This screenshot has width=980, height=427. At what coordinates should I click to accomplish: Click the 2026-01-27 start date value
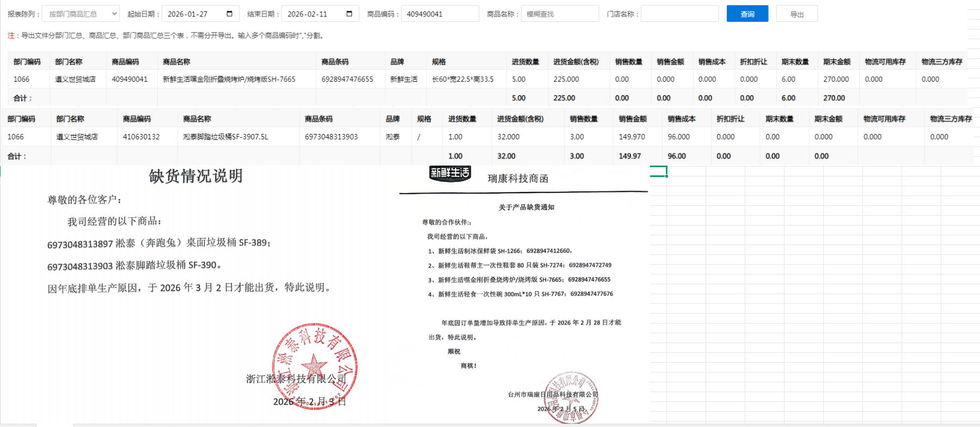pos(188,14)
